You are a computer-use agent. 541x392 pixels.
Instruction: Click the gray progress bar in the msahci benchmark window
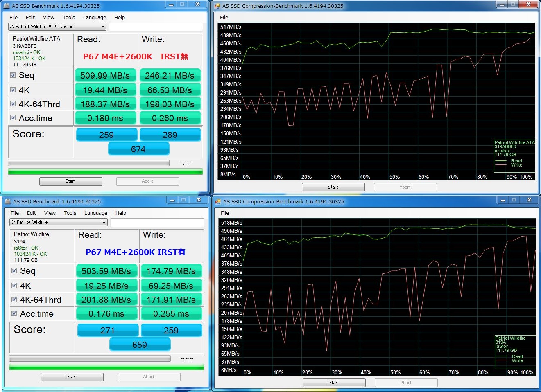(88, 163)
